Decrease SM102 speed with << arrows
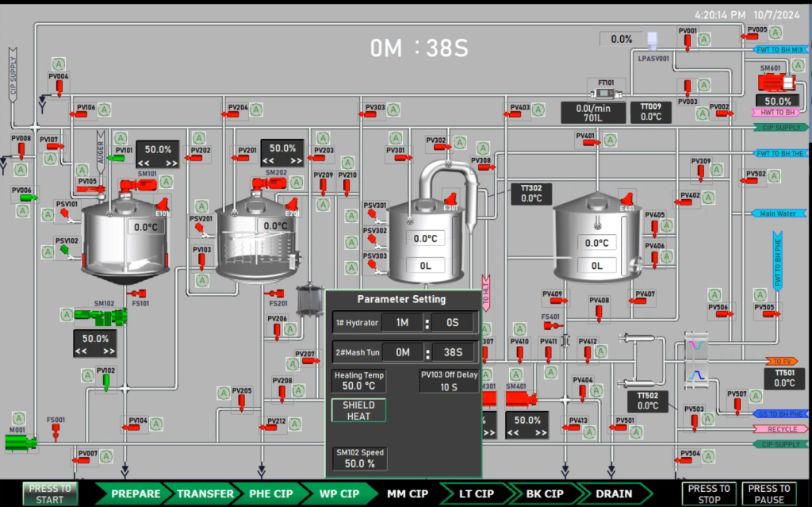The width and height of the screenshot is (812, 507). 82,351
